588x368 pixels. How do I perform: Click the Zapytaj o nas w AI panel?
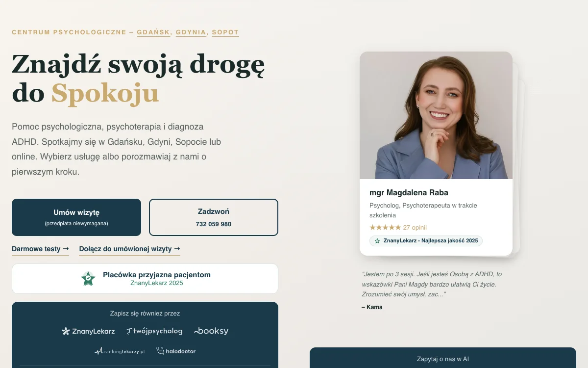tap(443, 358)
